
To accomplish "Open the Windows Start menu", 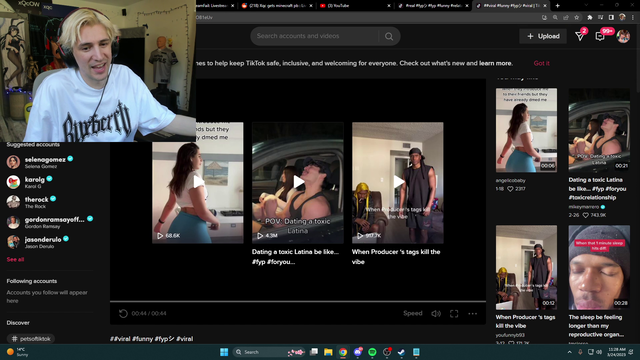I will click(224, 352).
